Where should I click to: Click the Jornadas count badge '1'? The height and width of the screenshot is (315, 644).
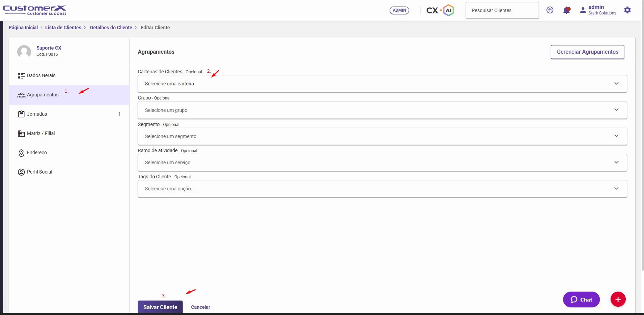pyautogui.click(x=120, y=114)
